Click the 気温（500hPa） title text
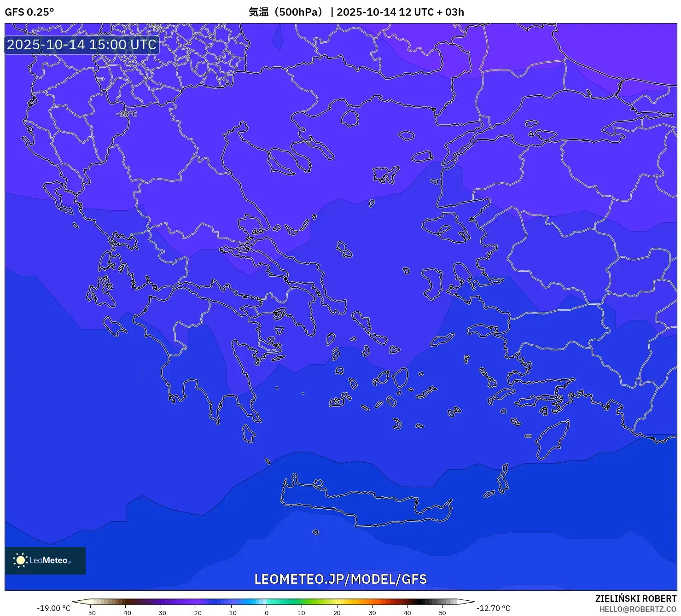This screenshot has width=681, height=616. click(x=286, y=12)
